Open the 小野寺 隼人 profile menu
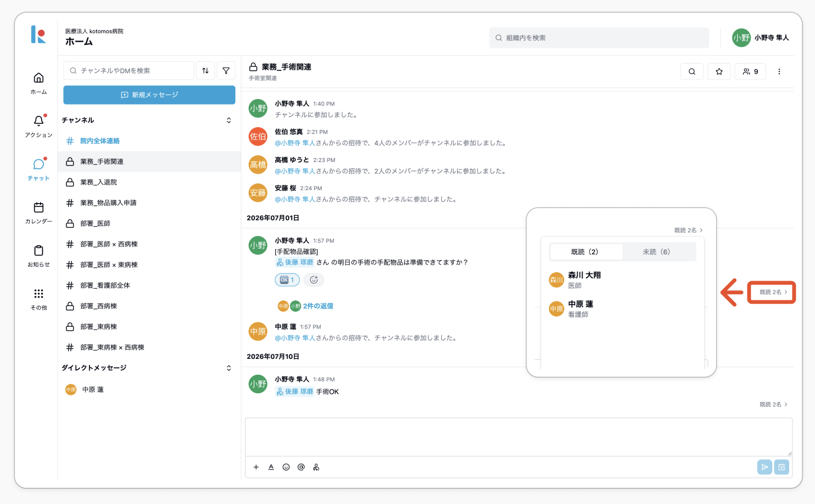Image resolution: width=815 pixels, height=504 pixels. point(760,38)
